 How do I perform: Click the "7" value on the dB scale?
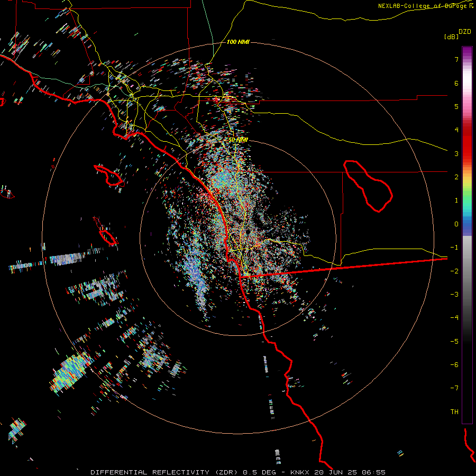click(x=456, y=59)
